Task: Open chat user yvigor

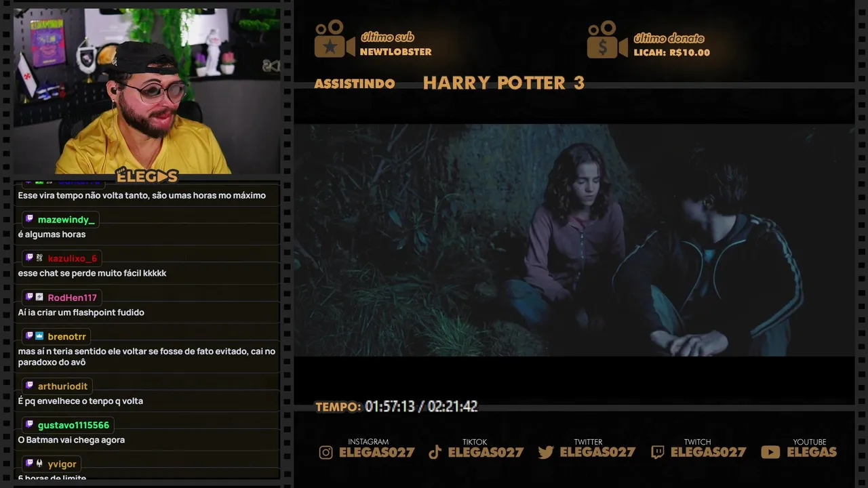Action: [62, 464]
